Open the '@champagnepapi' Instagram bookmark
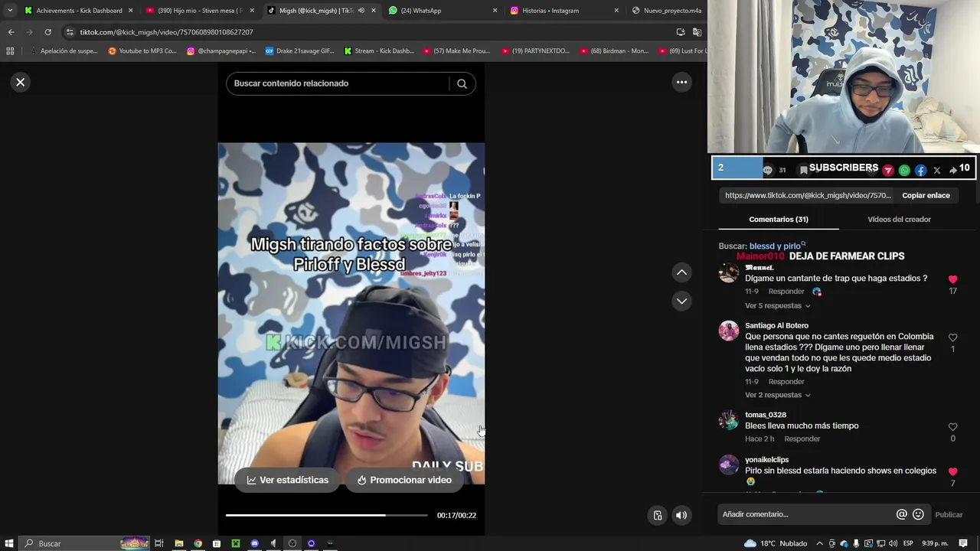This screenshot has height=551, width=980. point(222,51)
